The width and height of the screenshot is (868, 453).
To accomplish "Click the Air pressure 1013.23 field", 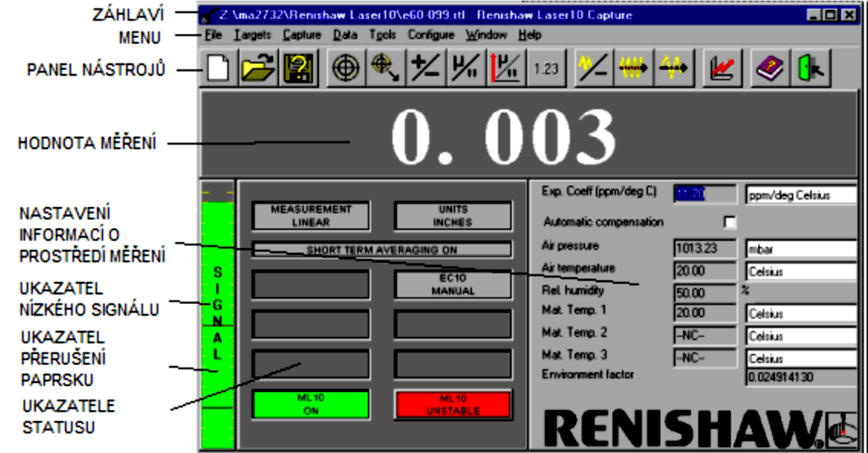I will pyautogui.click(x=705, y=248).
